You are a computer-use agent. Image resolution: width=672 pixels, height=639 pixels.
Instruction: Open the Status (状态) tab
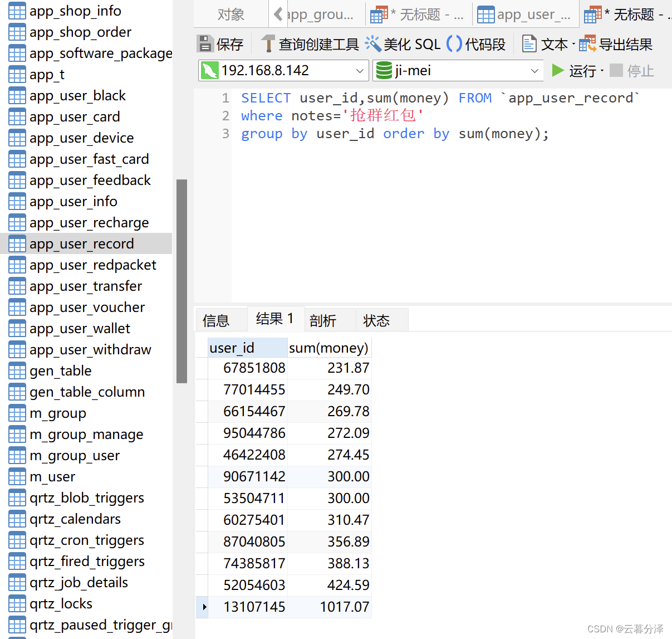pos(376,320)
